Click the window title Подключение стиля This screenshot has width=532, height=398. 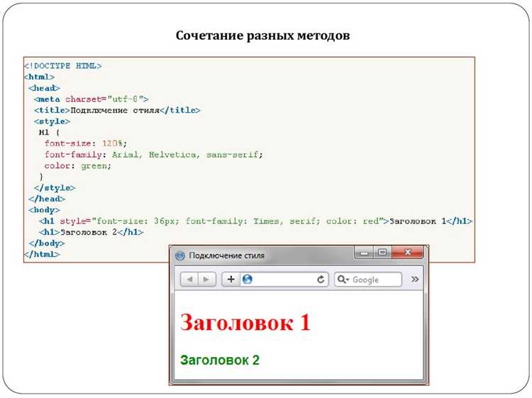click(227, 255)
